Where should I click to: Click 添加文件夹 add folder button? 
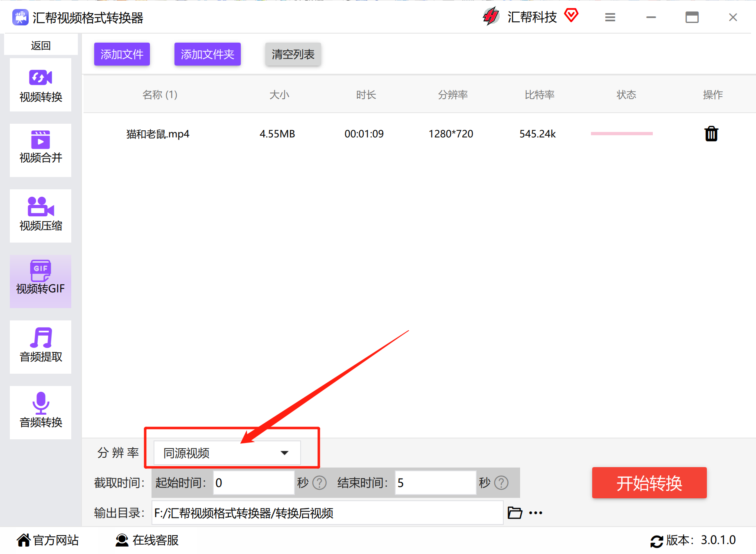[x=208, y=54]
